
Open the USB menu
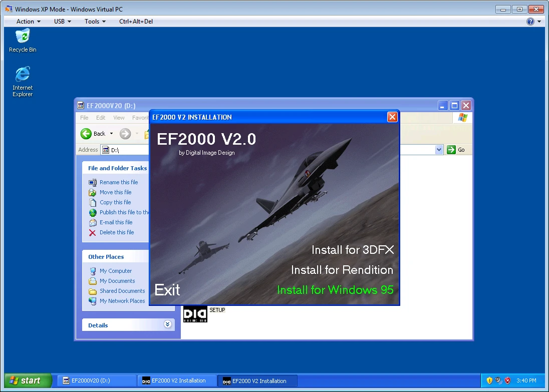(x=62, y=22)
